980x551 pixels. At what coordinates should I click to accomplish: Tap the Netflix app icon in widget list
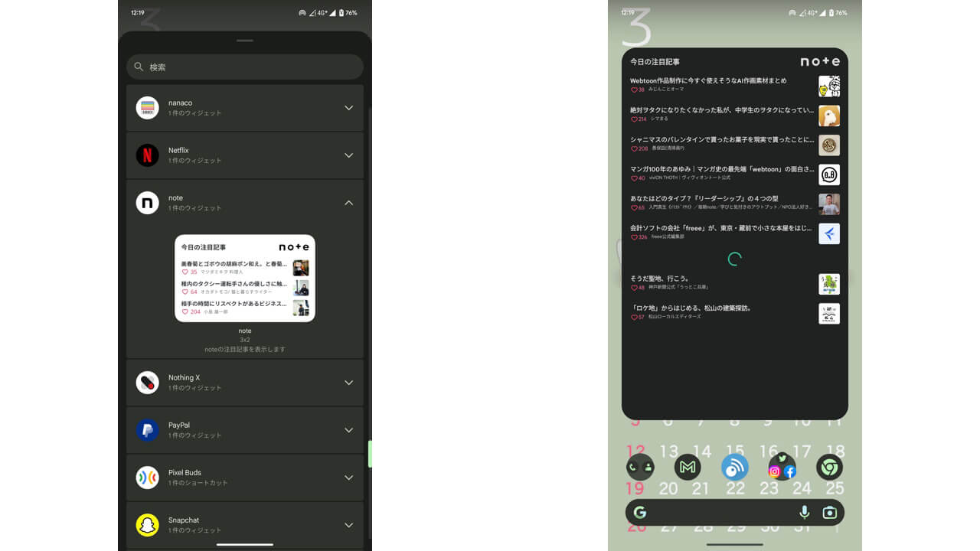coord(147,155)
